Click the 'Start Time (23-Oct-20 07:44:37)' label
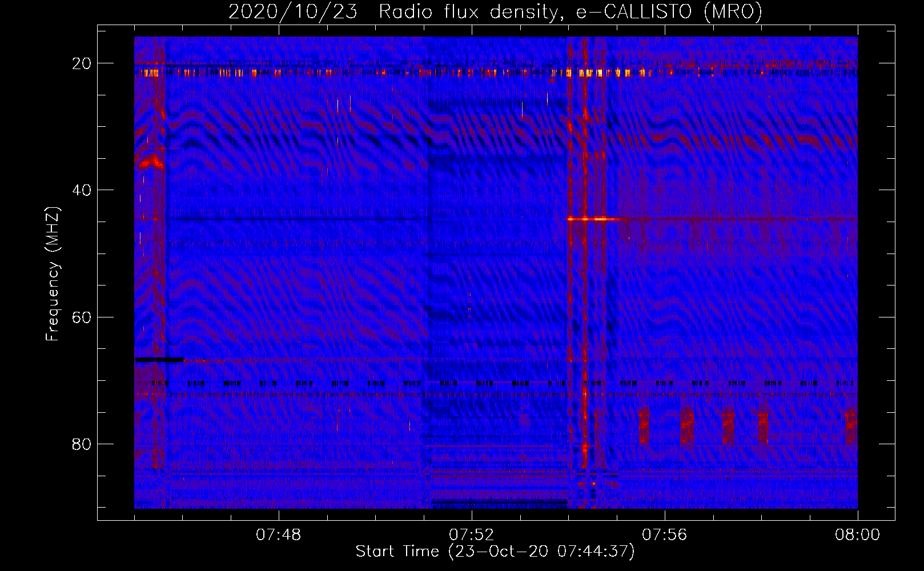This screenshot has width=924, height=571. click(x=495, y=552)
